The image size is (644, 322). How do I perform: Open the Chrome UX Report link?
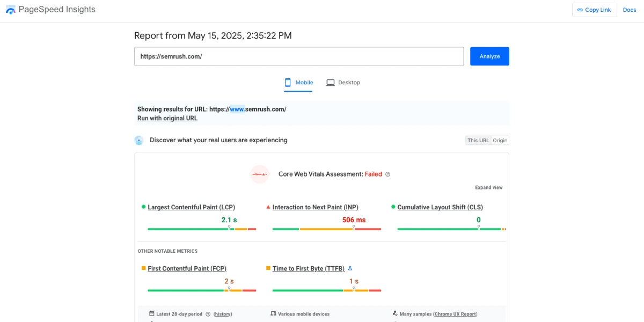[x=455, y=314]
